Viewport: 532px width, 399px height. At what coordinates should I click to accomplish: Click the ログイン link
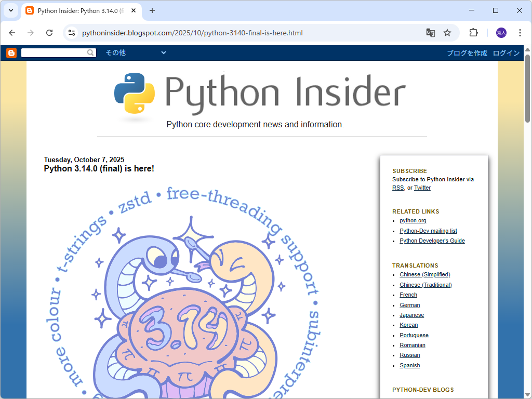pyautogui.click(x=506, y=52)
